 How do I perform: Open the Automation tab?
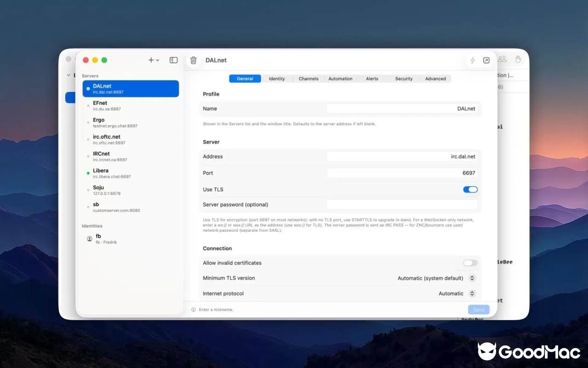pyautogui.click(x=340, y=79)
